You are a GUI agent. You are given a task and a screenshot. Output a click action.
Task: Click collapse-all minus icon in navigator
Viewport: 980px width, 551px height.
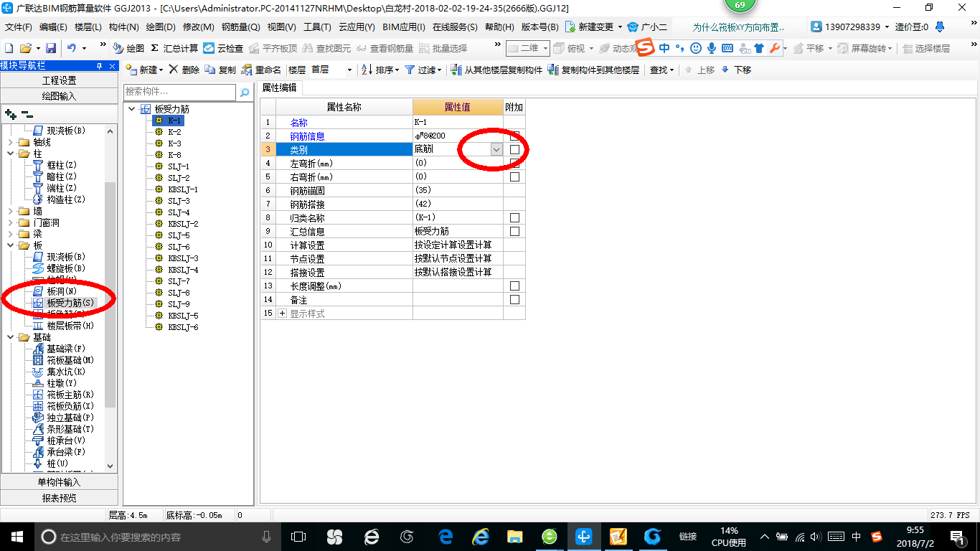27,113
